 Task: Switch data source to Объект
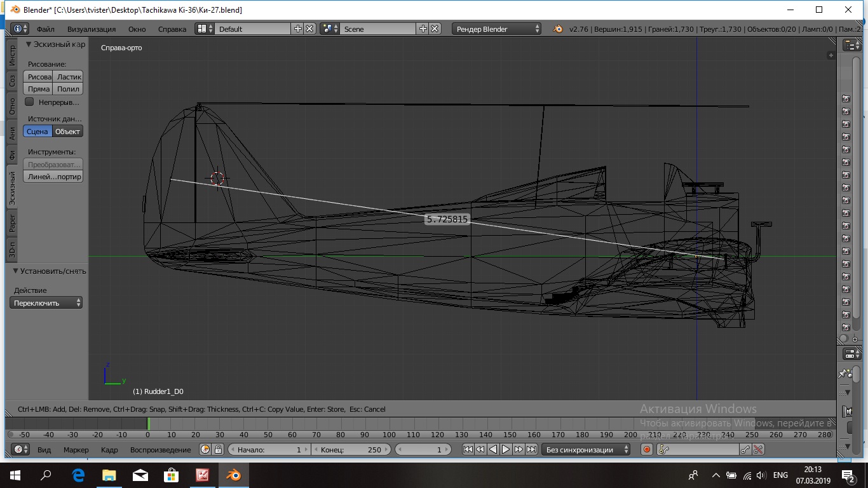(67, 132)
